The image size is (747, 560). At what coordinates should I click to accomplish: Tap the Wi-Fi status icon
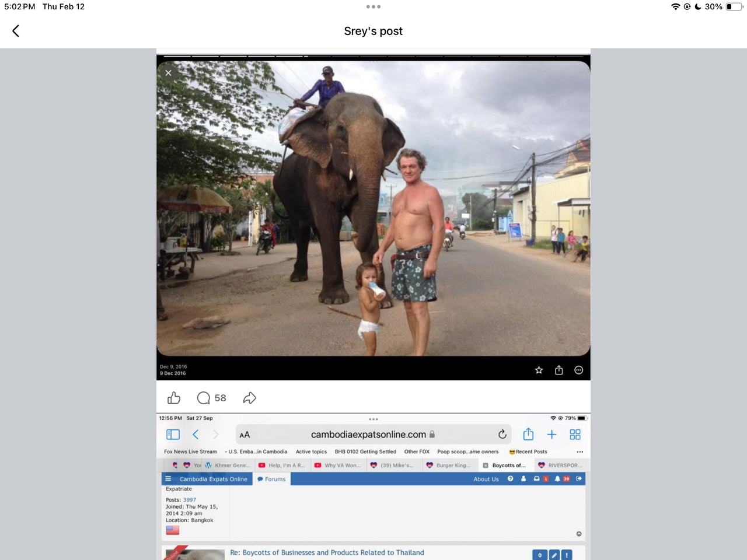(676, 6)
